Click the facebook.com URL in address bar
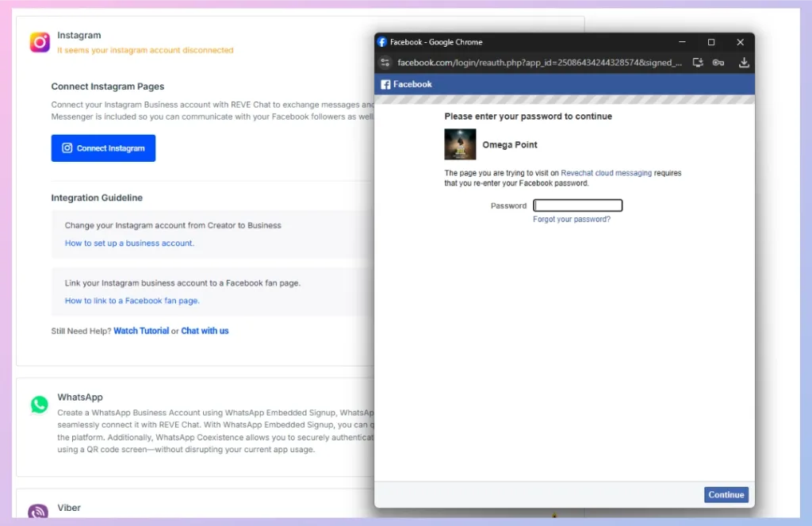The width and height of the screenshot is (812, 526). [x=539, y=63]
